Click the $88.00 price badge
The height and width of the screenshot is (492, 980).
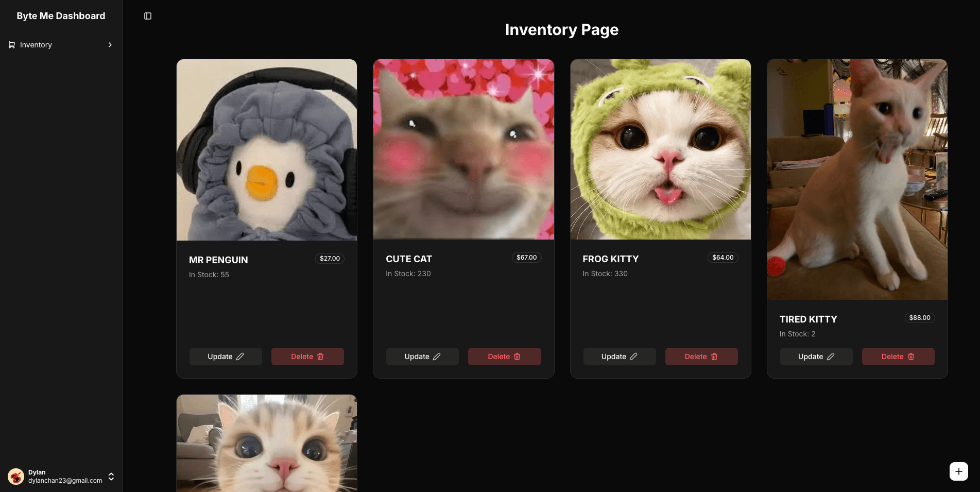coord(920,318)
